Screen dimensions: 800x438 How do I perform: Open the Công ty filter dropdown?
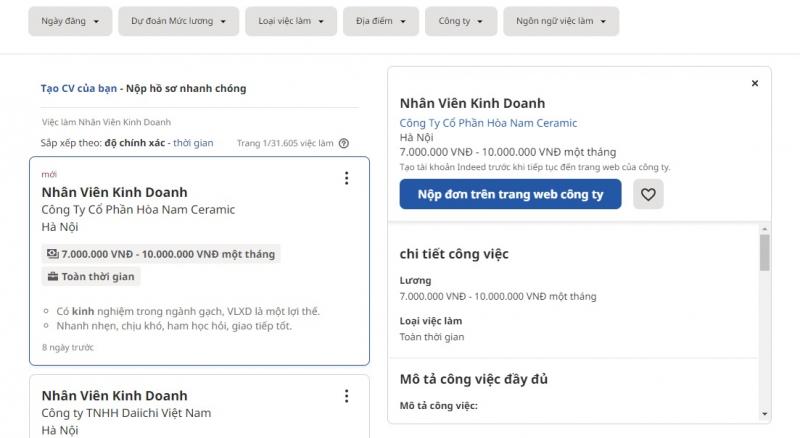pos(461,21)
